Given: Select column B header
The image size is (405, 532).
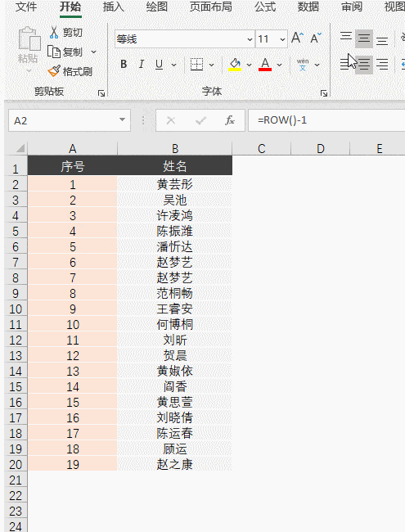Looking at the screenshot, I should 175,149.
